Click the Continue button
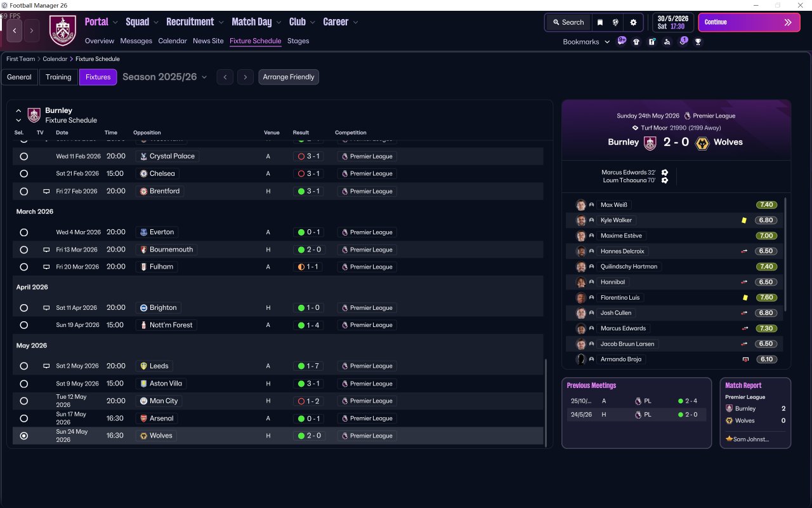The width and height of the screenshot is (812, 508). click(749, 22)
